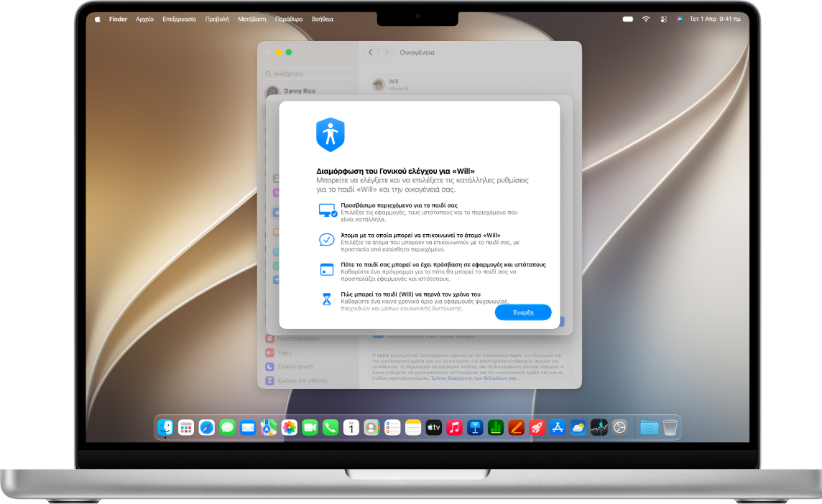Click the Αναζήτηση search field in Settings
This screenshot has height=504, width=822.
308,74
